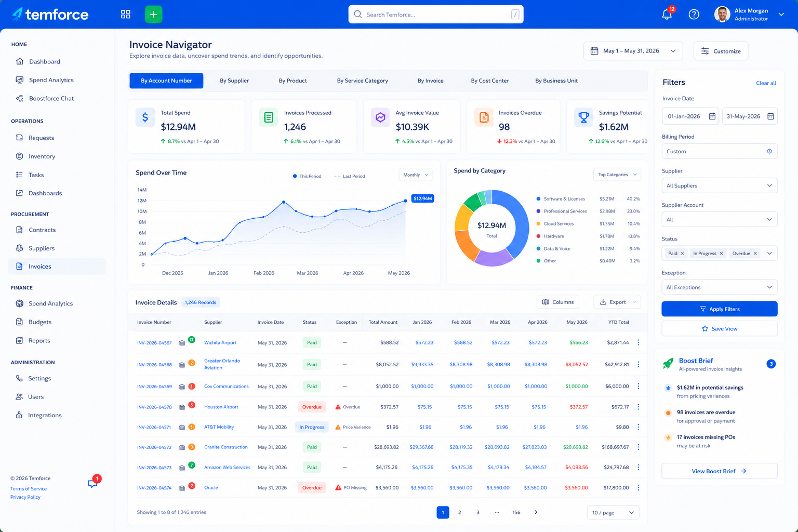
Task: Open the Inventory sidebar item
Action: tap(42, 156)
